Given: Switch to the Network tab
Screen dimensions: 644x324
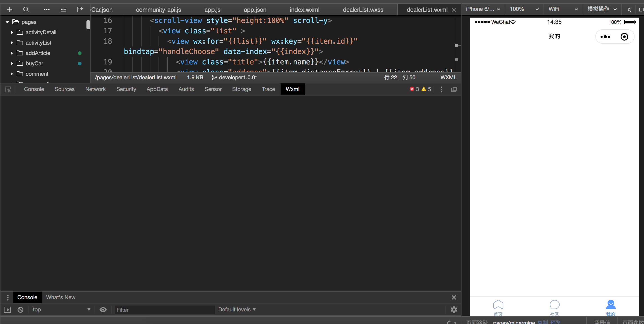Looking at the screenshot, I should pyautogui.click(x=95, y=89).
